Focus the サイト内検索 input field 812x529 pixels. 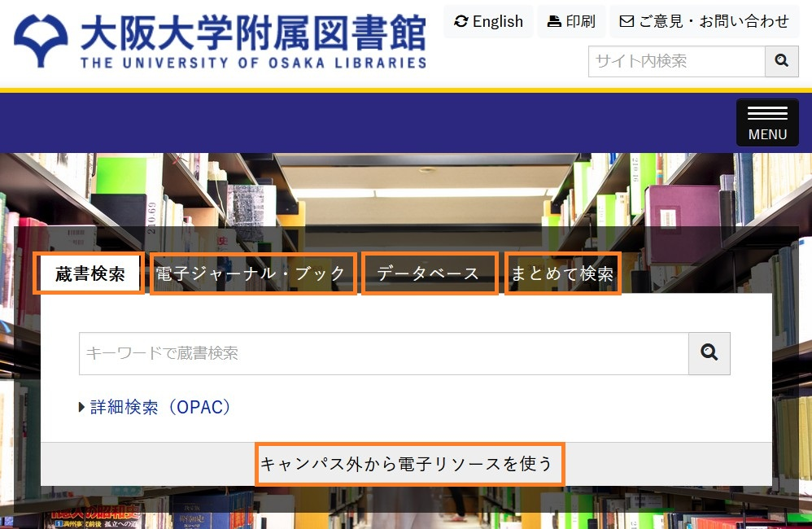click(676, 61)
